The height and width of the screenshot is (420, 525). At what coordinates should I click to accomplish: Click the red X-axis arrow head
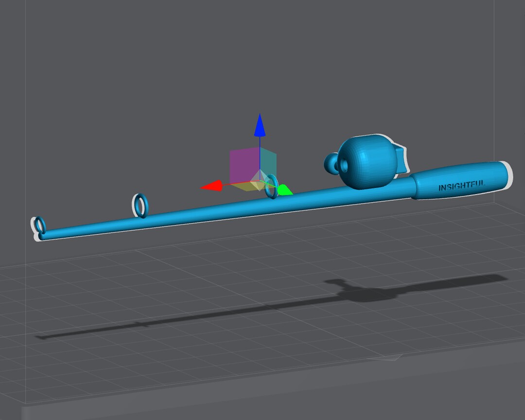tap(211, 186)
